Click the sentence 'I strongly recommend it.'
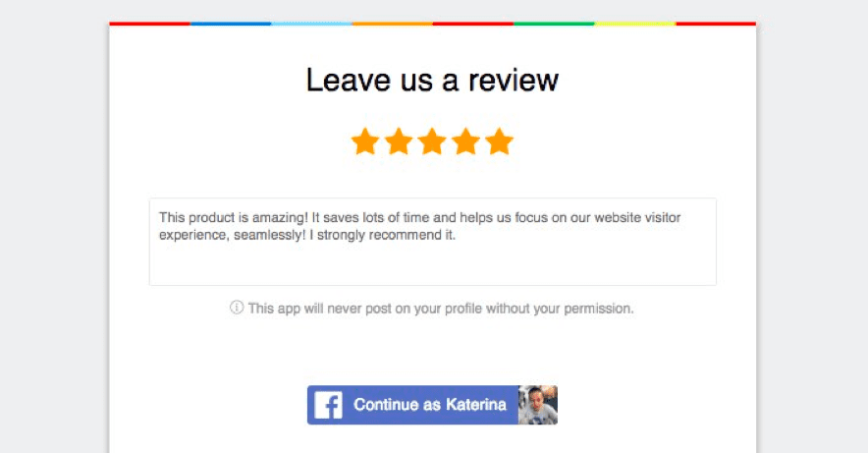The height and width of the screenshot is (453, 868). point(382,235)
